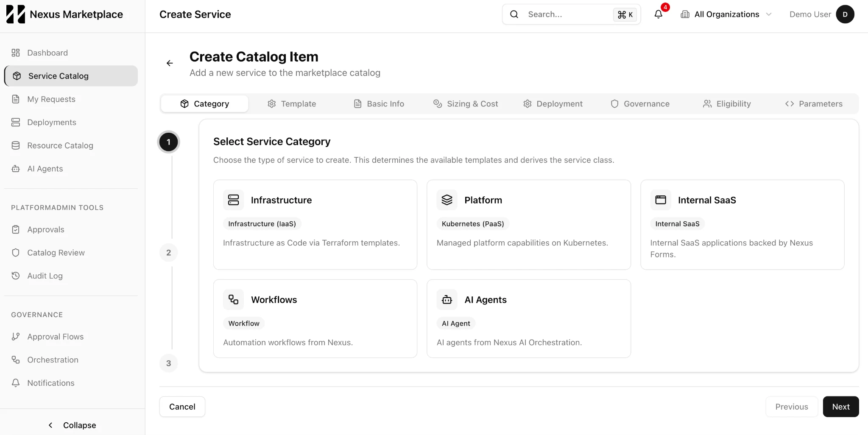This screenshot has height=435, width=868.
Task: Click the search magnifier icon
Action: [514, 14]
